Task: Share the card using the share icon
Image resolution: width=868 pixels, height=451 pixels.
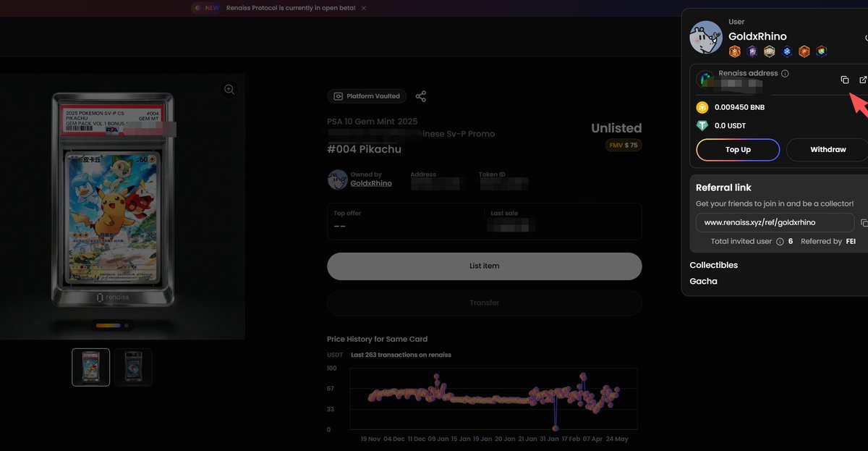Action: [421, 96]
